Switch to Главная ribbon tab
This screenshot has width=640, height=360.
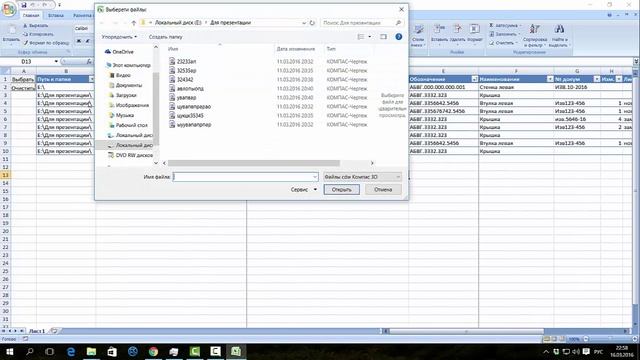[31, 16]
